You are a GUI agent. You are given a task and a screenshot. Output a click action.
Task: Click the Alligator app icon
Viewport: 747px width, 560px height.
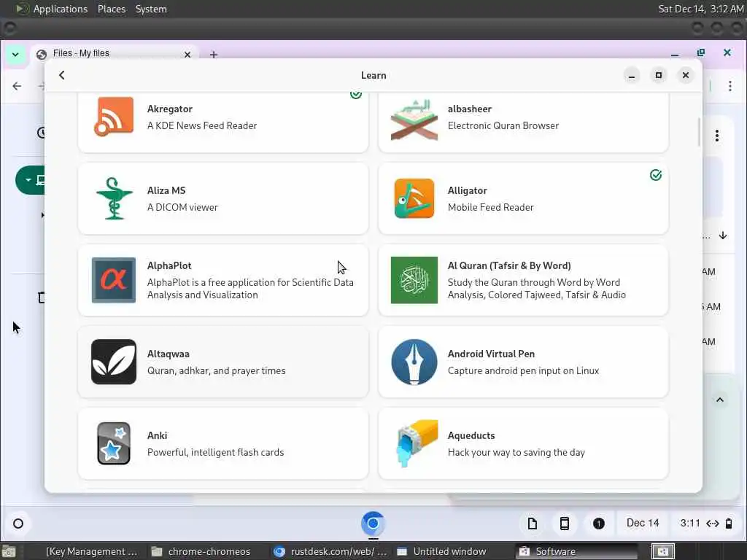pyautogui.click(x=414, y=198)
